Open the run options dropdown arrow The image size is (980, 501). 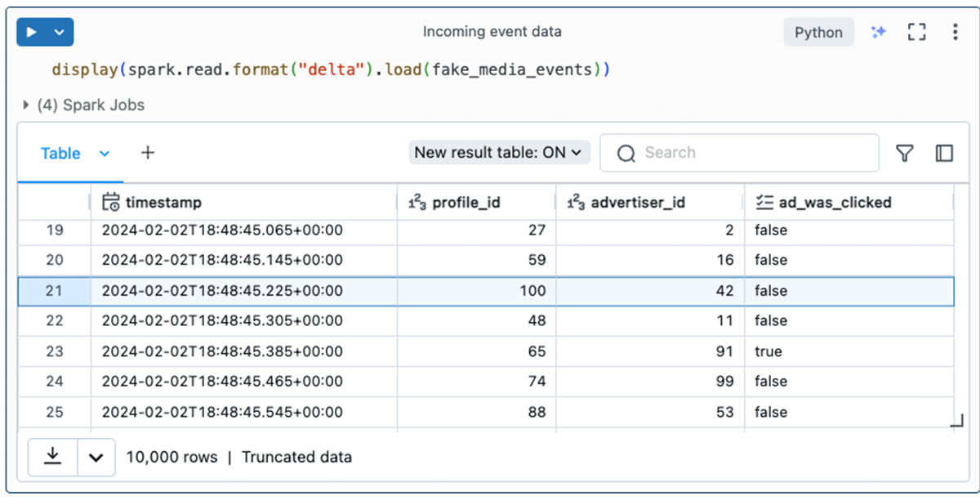[x=59, y=33]
